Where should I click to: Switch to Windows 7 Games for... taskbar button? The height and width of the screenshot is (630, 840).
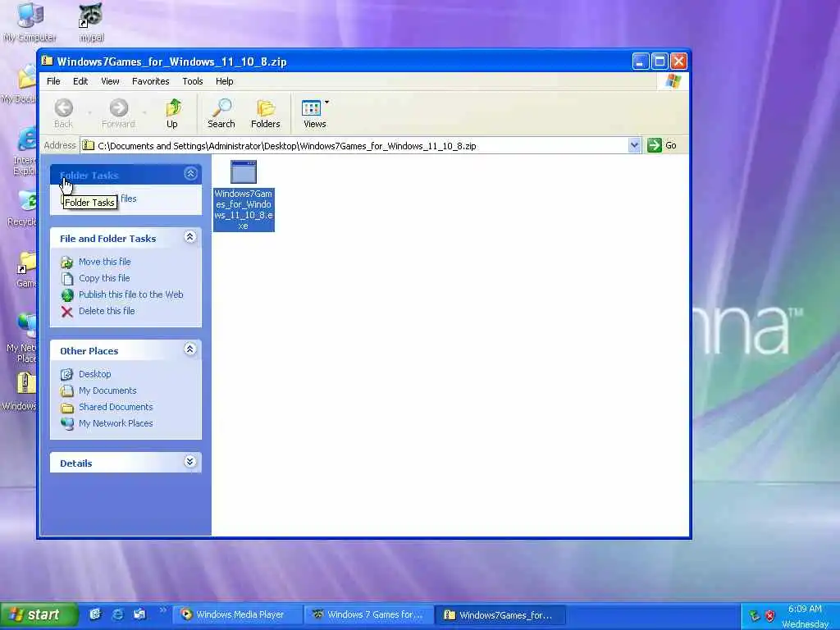[369, 614]
